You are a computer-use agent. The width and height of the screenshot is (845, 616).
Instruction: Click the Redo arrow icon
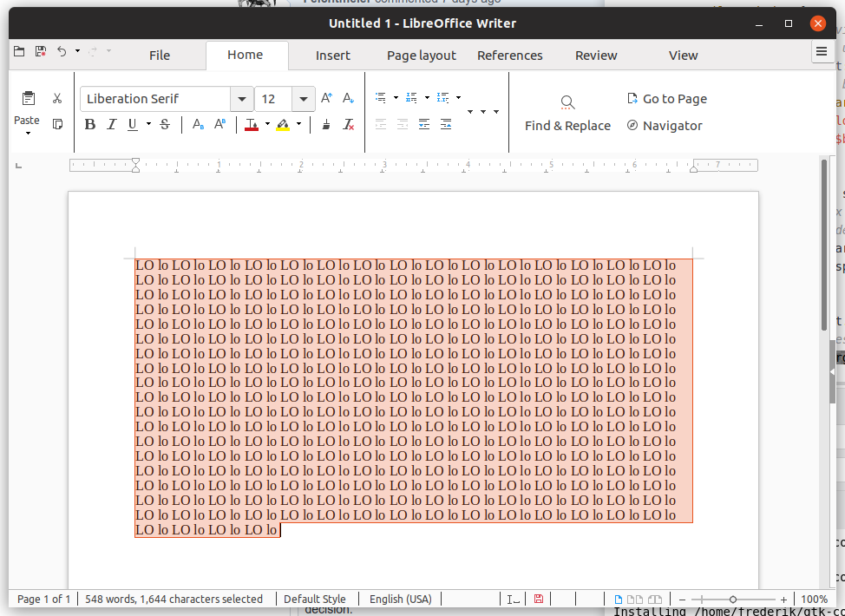point(93,52)
